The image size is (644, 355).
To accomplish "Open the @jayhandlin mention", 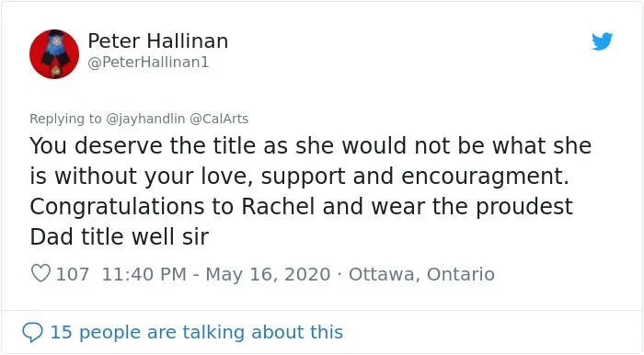I will 145,119.
